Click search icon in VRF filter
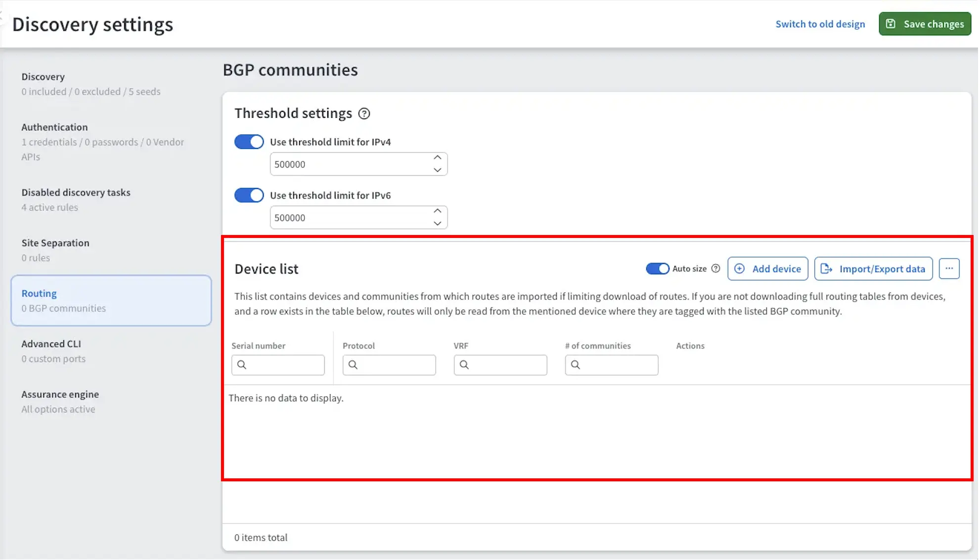Image resolution: width=980 pixels, height=560 pixels. 464,365
